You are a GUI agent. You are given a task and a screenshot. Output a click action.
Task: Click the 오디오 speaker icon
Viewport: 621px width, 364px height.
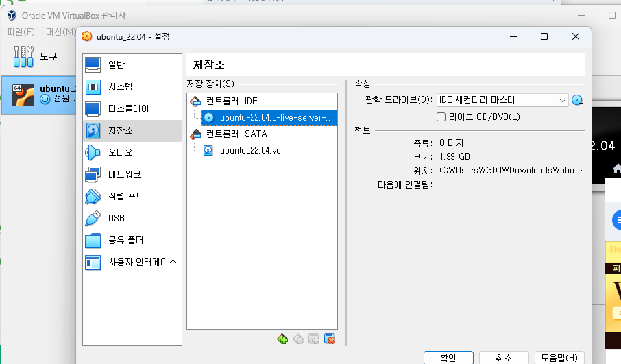93,152
